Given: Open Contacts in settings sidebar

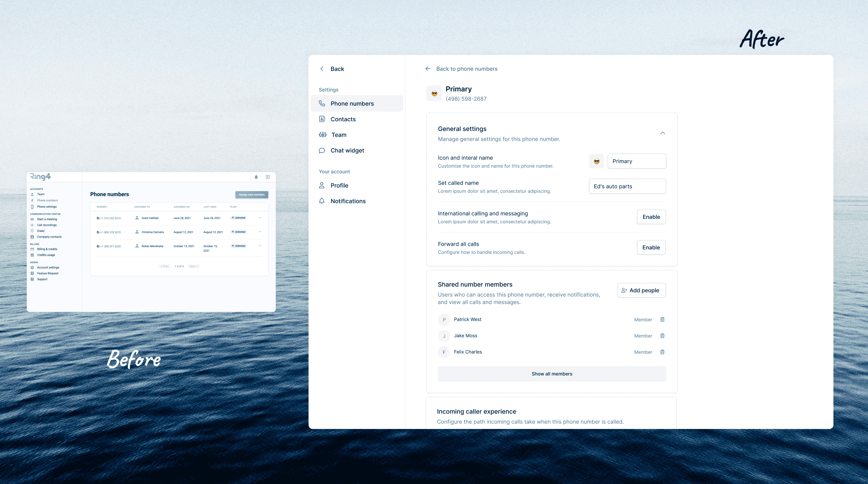Looking at the screenshot, I should point(343,119).
